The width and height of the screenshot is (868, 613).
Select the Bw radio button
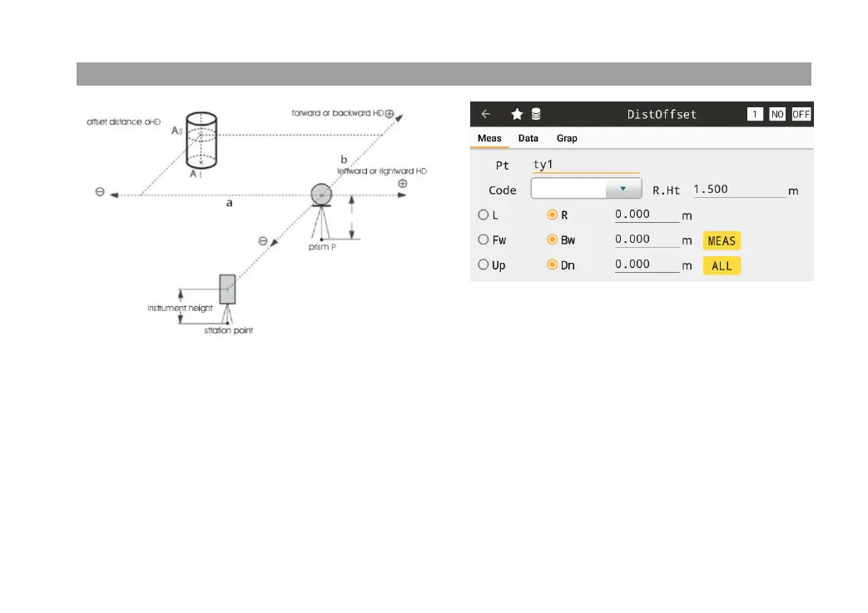(552, 240)
